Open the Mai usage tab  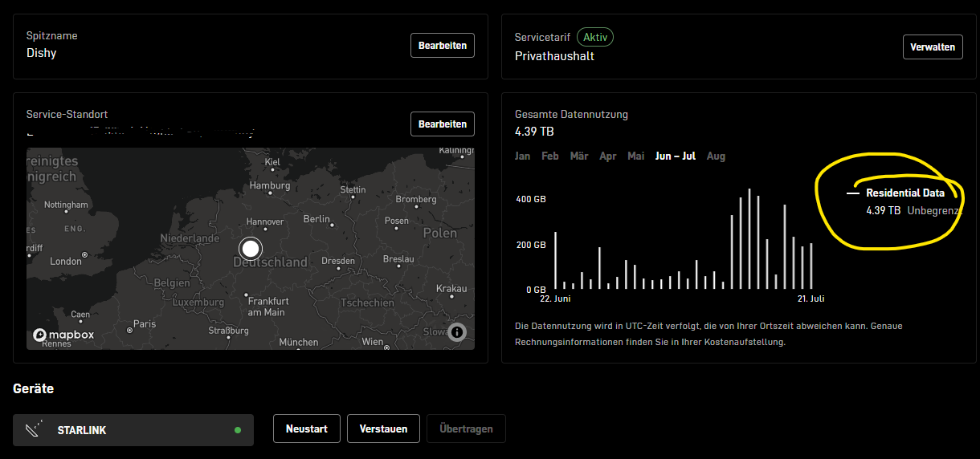click(x=636, y=156)
